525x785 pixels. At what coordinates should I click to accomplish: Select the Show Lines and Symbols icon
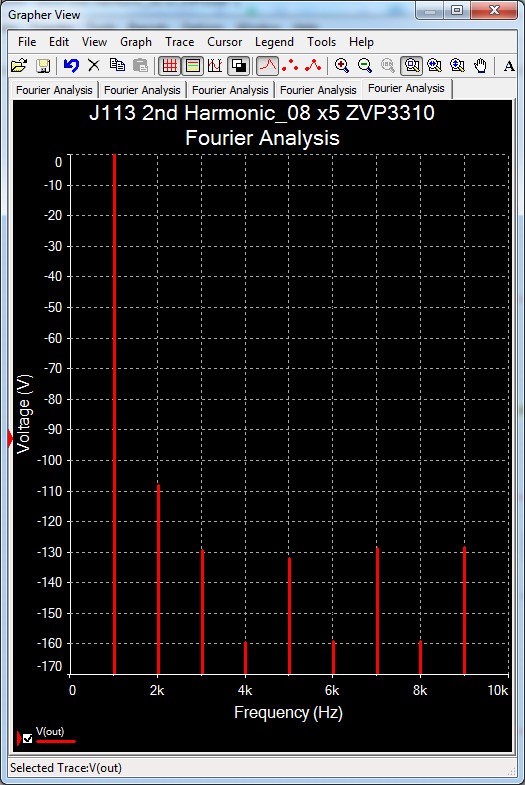click(x=313, y=66)
